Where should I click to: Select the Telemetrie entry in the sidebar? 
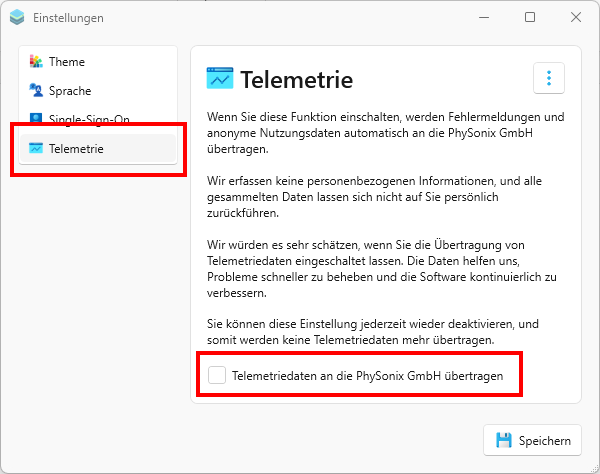point(76,149)
